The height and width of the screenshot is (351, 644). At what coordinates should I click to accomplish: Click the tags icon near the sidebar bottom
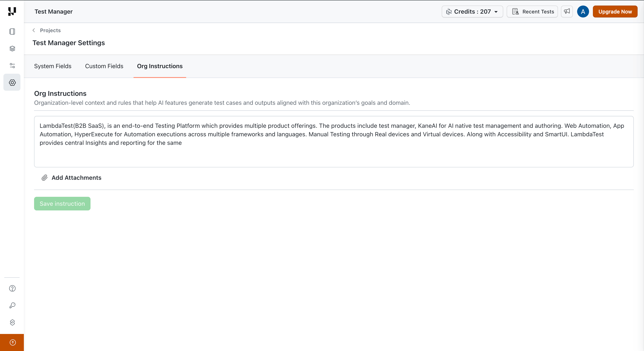12,322
